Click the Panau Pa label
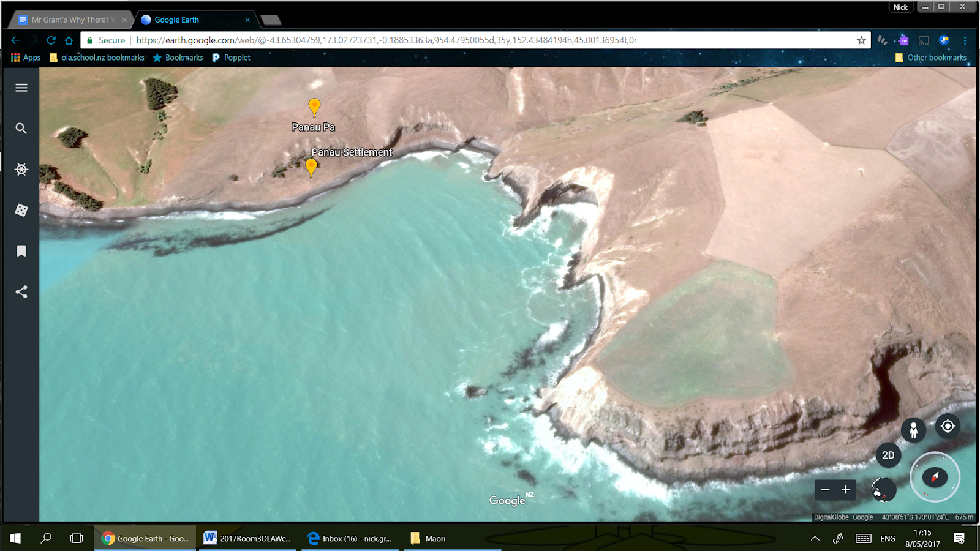Screen dimensions: 980x551 313,127
